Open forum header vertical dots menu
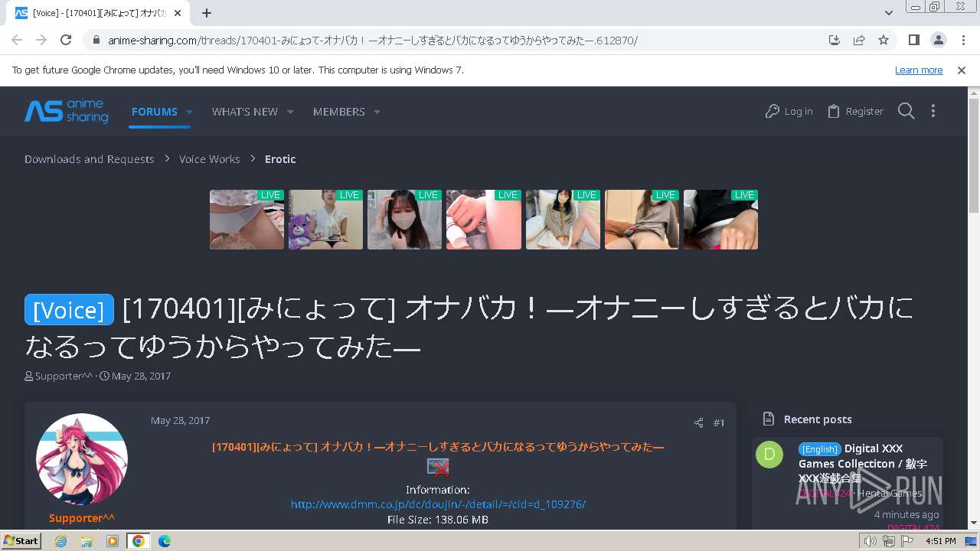Viewport: 980px width, 551px height. click(933, 111)
